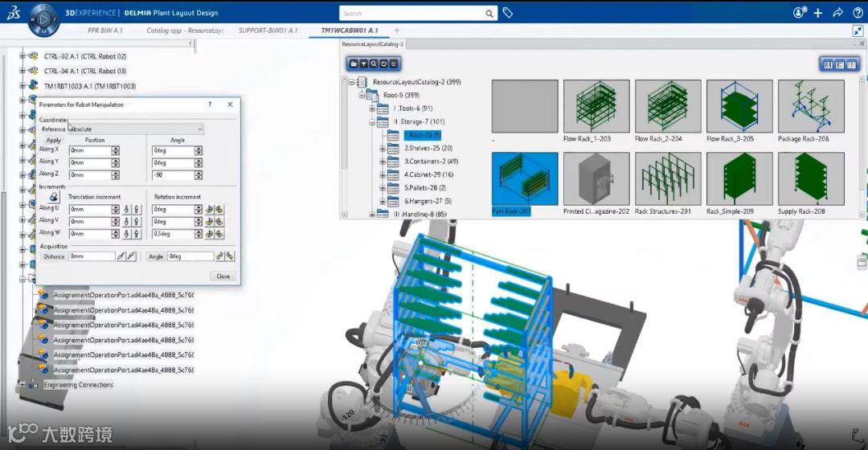Viewport: 868px width, 450px height.
Task: Click the first translate icon for Along U
Action: 127,209
